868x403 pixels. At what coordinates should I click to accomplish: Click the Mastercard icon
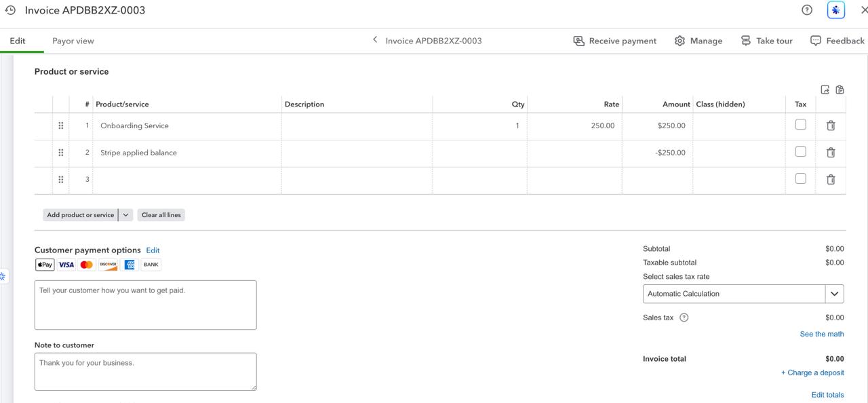87,265
